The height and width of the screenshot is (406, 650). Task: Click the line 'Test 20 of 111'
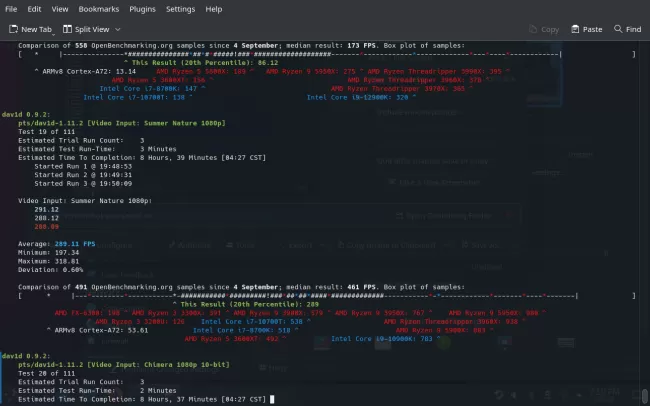click(x=46, y=373)
